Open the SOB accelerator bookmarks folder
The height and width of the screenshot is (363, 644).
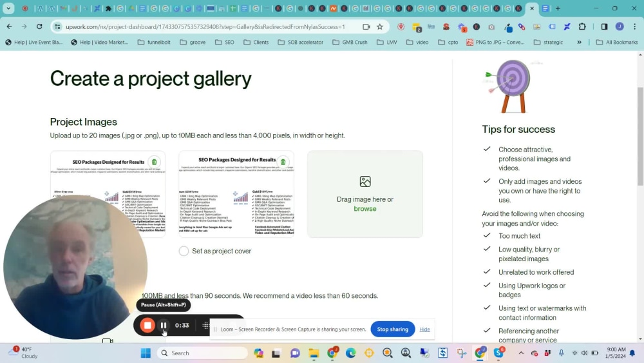coord(301,42)
